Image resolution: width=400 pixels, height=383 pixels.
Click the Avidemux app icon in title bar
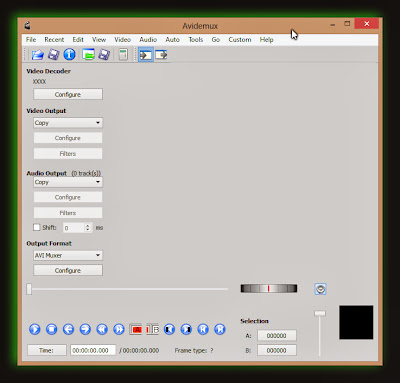tap(28, 25)
